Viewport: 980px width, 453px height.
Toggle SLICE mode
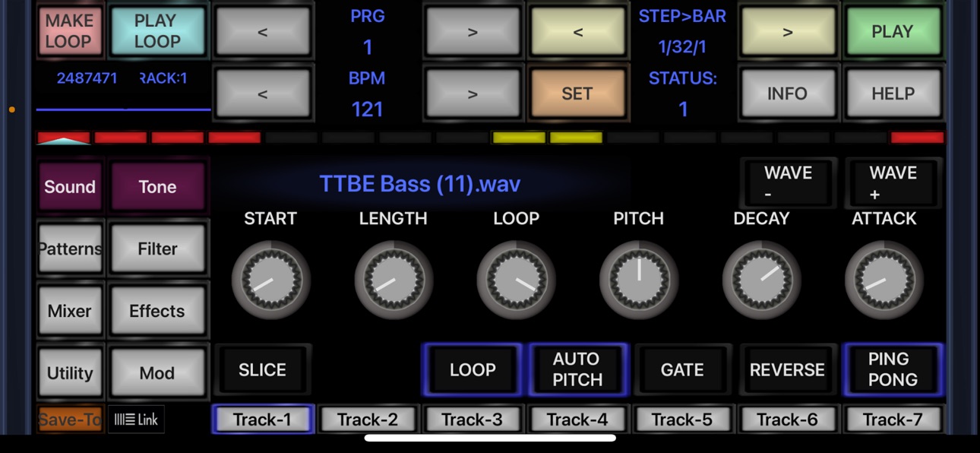tap(263, 369)
